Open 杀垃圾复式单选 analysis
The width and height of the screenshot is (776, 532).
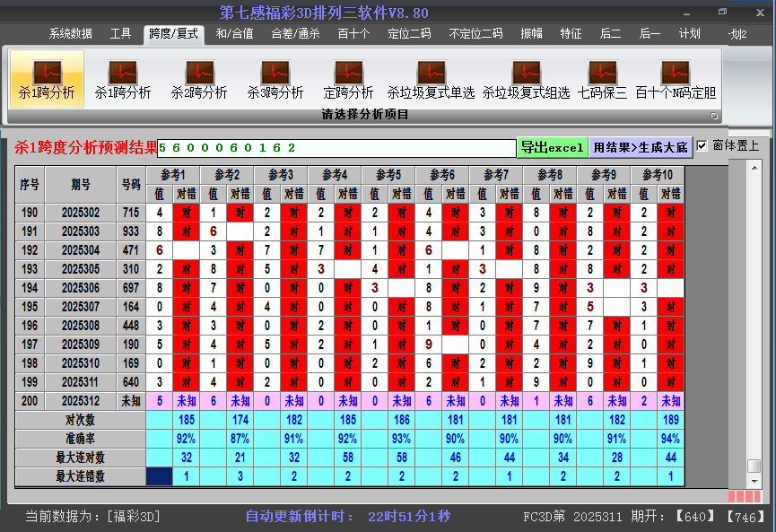(x=431, y=78)
